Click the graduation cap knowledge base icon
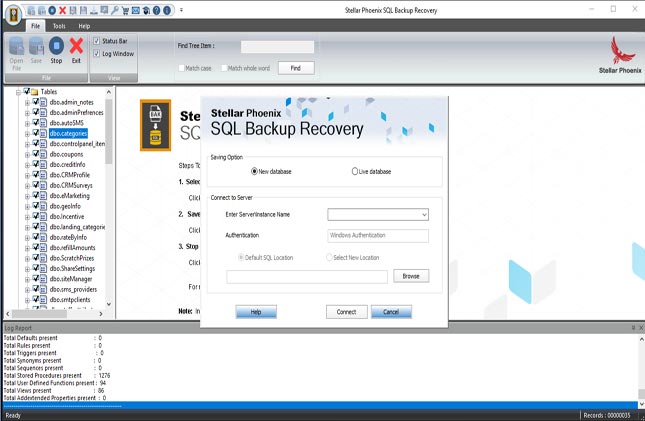 click(x=146, y=10)
